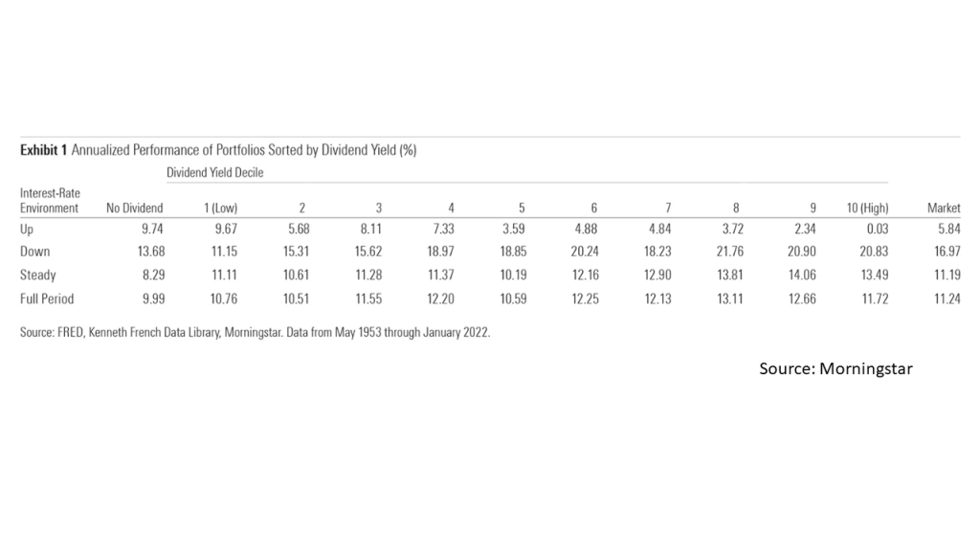Select the Market column header

click(x=944, y=208)
